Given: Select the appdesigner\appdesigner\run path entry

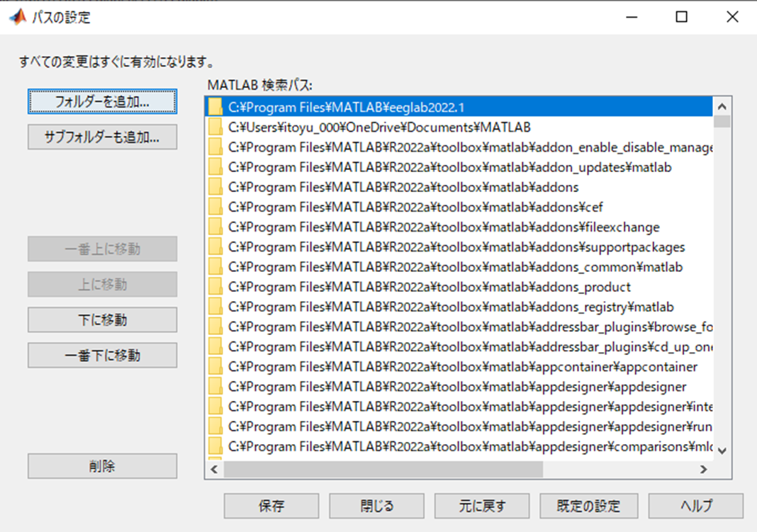Looking at the screenshot, I should click(x=459, y=426).
